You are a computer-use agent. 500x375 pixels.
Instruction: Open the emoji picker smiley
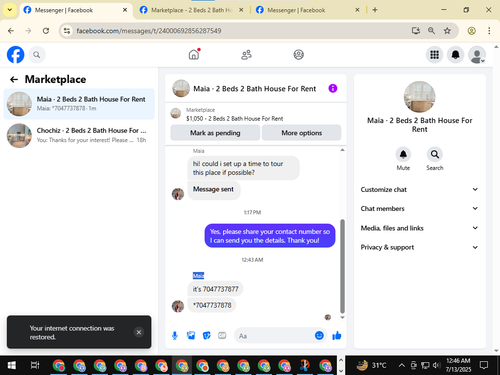pyautogui.click(x=319, y=335)
